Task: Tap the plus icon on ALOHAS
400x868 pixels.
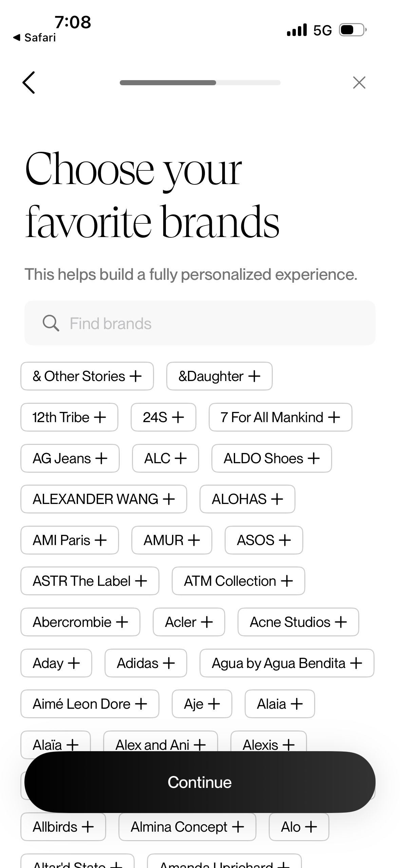Action: (277, 499)
